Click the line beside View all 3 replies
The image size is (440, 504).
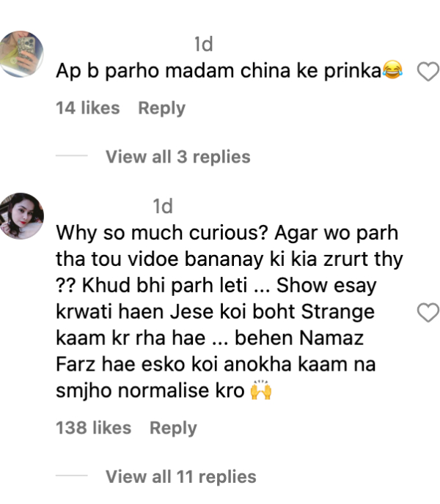[x=71, y=155]
